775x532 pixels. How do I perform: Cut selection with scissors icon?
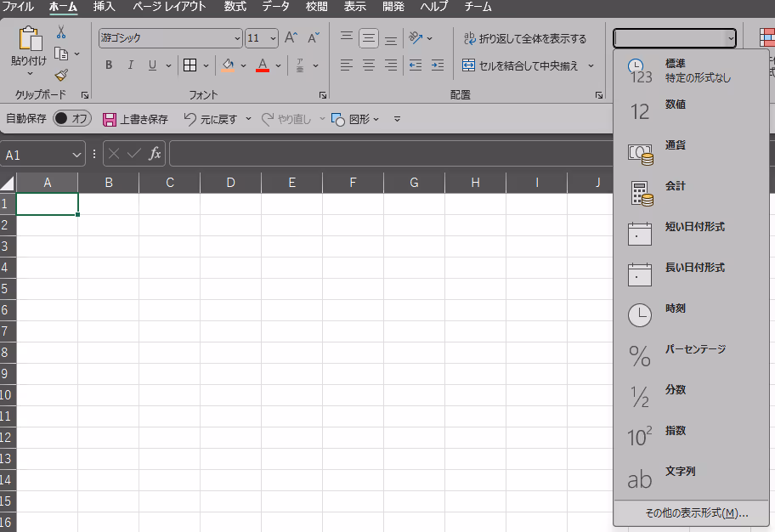[x=61, y=32]
